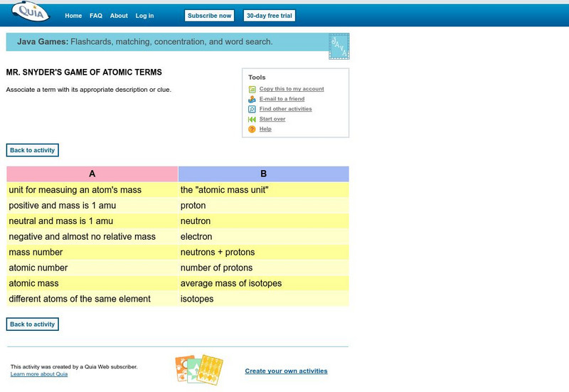The height and width of the screenshot is (392, 569).
Task: Open the FAQ page from navigation
Action: coord(96,16)
